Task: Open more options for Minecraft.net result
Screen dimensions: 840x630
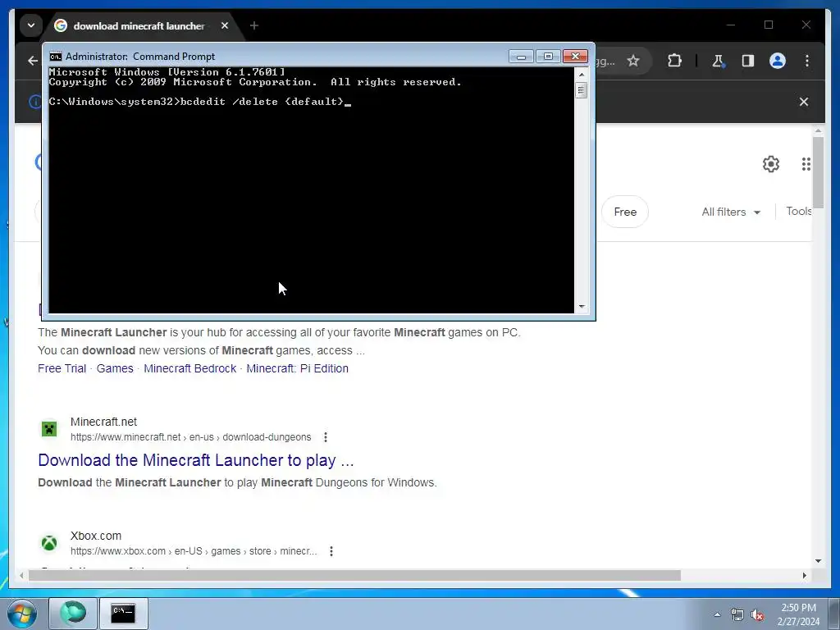Action: [325, 437]
